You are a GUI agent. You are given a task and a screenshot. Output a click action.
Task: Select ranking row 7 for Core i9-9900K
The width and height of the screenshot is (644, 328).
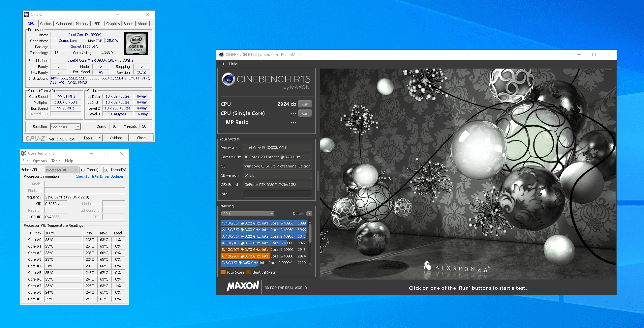click(264, 263)
